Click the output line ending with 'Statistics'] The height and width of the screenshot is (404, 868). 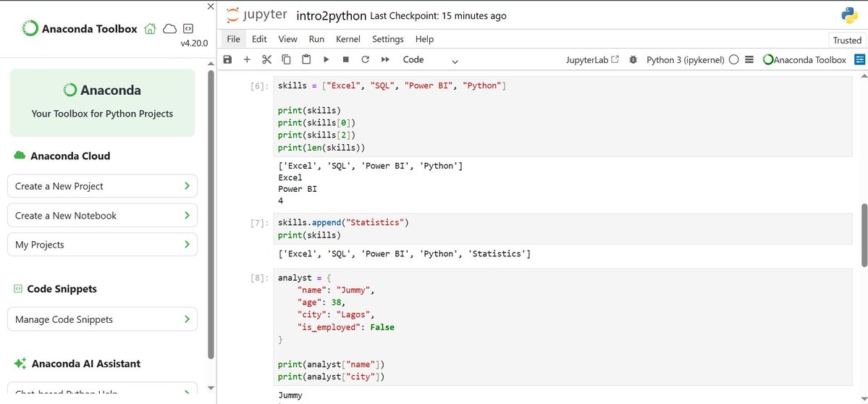coord(404,254)
